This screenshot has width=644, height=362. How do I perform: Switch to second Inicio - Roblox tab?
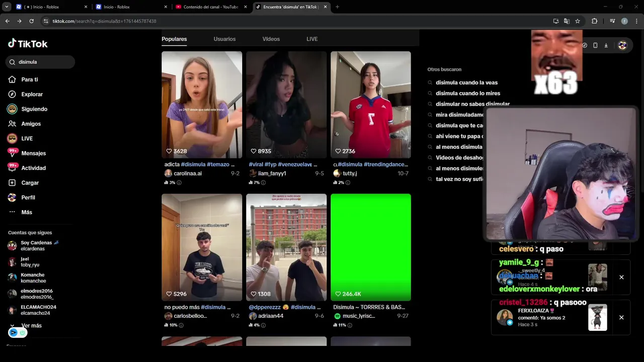131,7
